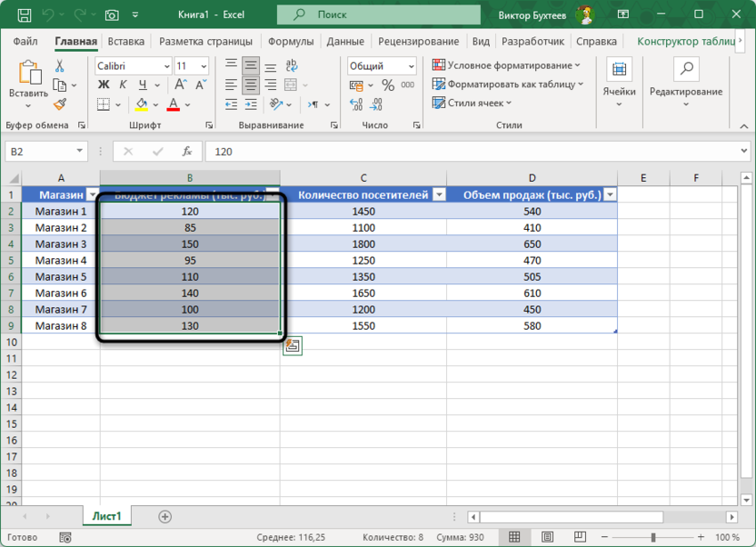The width and height of the screenshot is (756, 547).
Task: Open Quick Analysis icon below the selection
Action: tap(292, 345)
